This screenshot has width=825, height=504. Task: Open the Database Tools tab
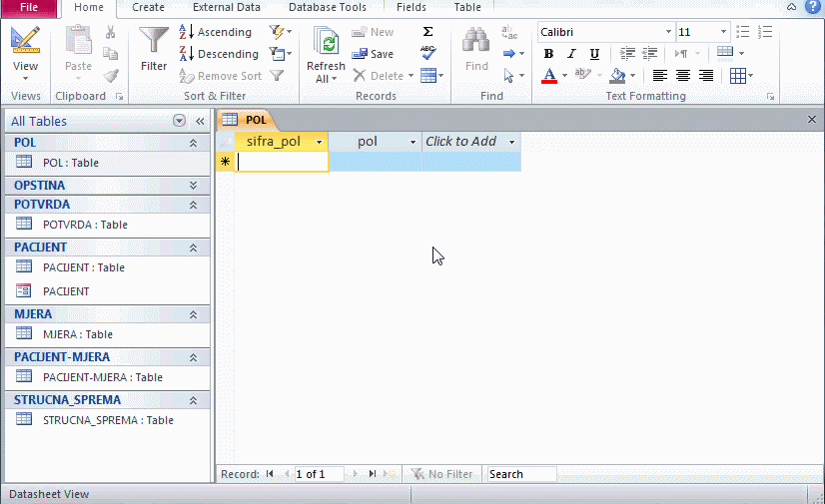coord(327,7)
